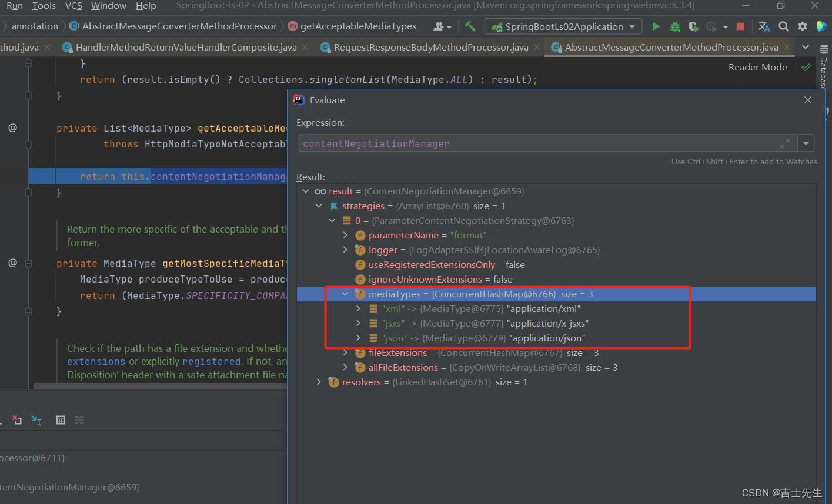Show hidden editor tabs dropdown chevron
This screenshot has width=832, height=504.
(x=806, y=47)
